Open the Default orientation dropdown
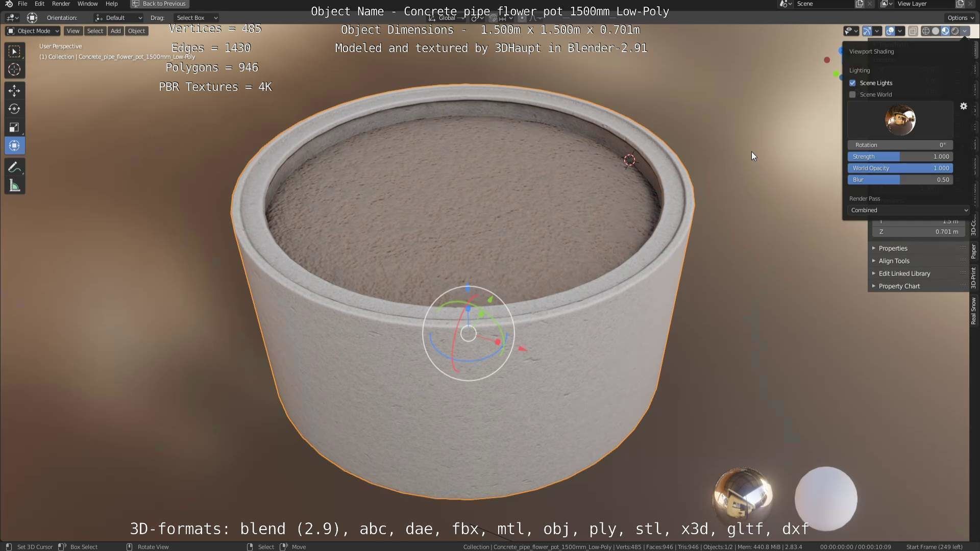980x551 pixels. [x=118, y=18]
